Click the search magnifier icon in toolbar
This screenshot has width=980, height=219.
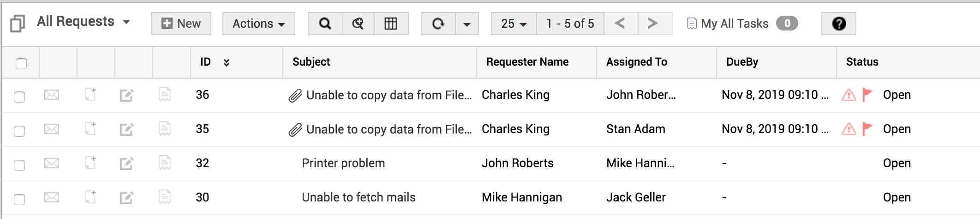(x=325, y=24)
